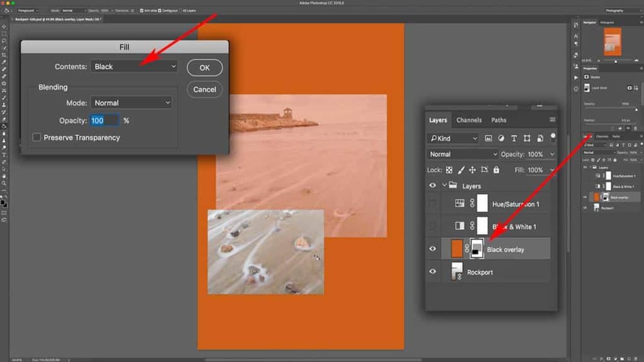Cancel the Fill dialog
644x362 pixels.
coord(204,89)
